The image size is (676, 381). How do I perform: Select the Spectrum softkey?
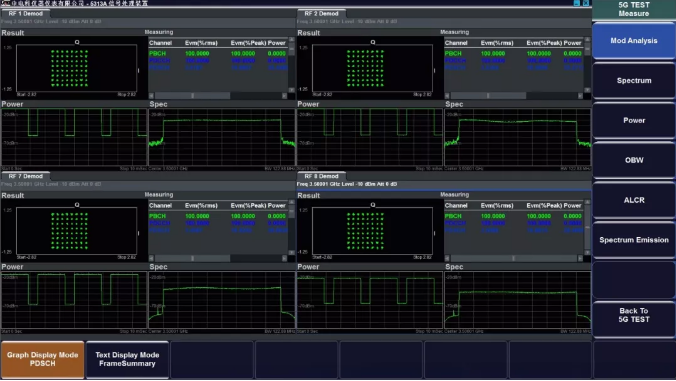[x=634, y=81]
